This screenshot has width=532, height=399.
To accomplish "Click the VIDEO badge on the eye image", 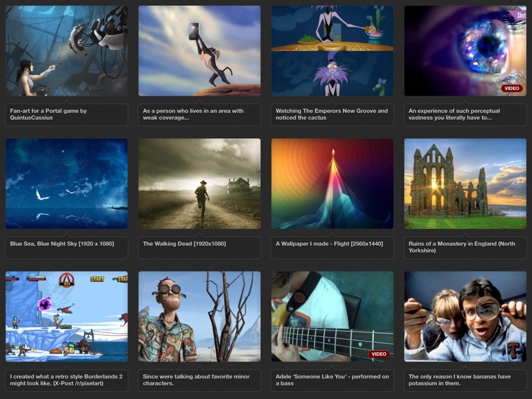I will pos(511,88).
